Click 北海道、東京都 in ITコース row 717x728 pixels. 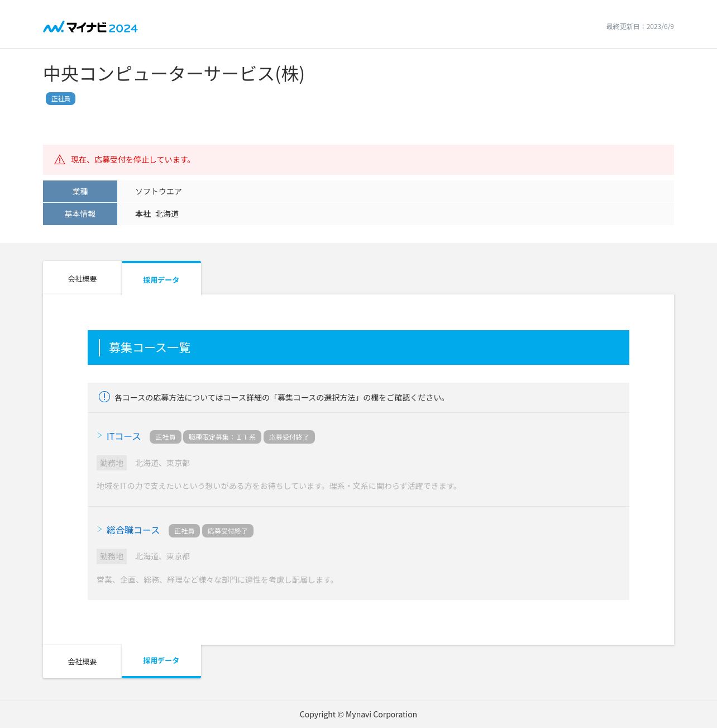162,463
